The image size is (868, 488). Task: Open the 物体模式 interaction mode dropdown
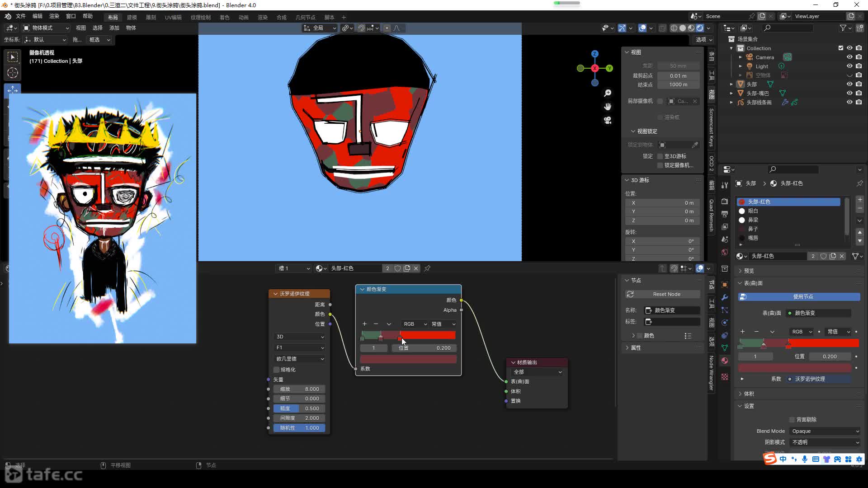click(x=46, y=28)
